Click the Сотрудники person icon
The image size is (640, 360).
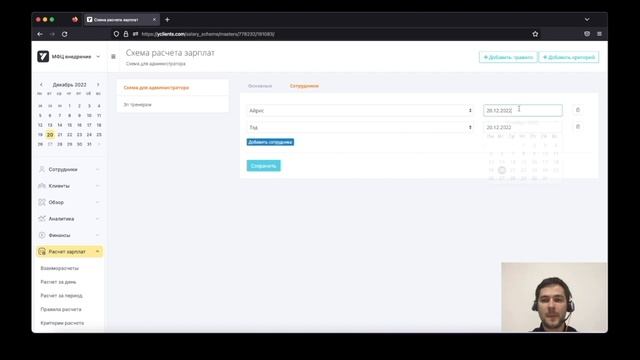click(42, 169)
